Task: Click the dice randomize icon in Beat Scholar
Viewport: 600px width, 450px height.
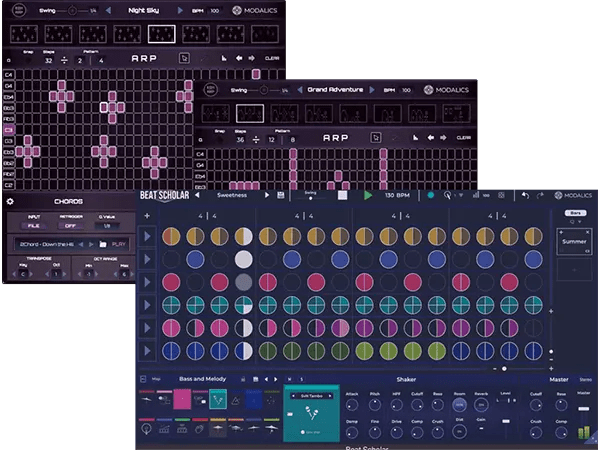Action: [x=501, y=195]
